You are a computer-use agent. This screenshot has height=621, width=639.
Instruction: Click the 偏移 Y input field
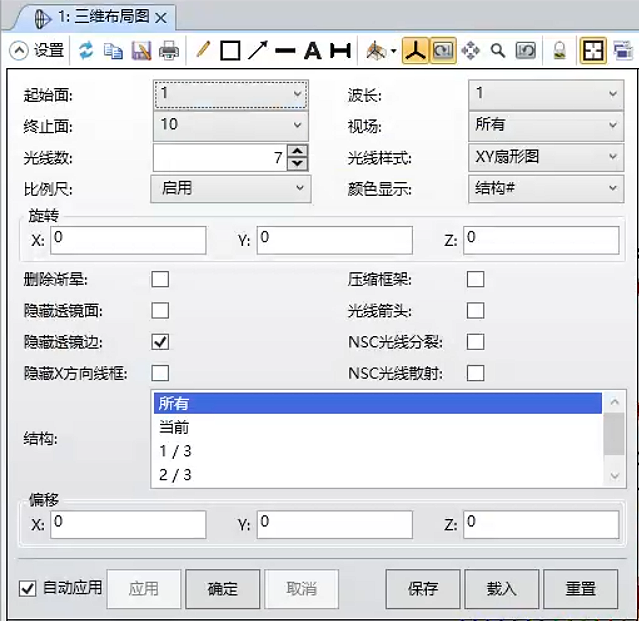pos(335,525)
